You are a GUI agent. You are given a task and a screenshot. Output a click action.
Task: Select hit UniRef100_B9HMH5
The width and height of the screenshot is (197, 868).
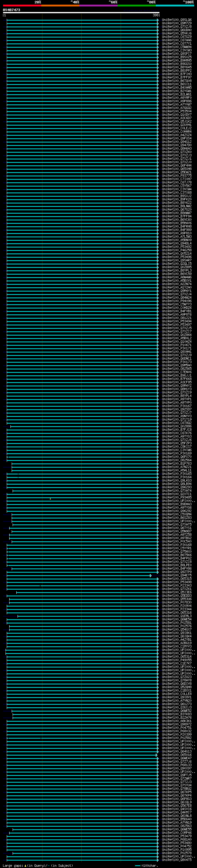(176, 60)
